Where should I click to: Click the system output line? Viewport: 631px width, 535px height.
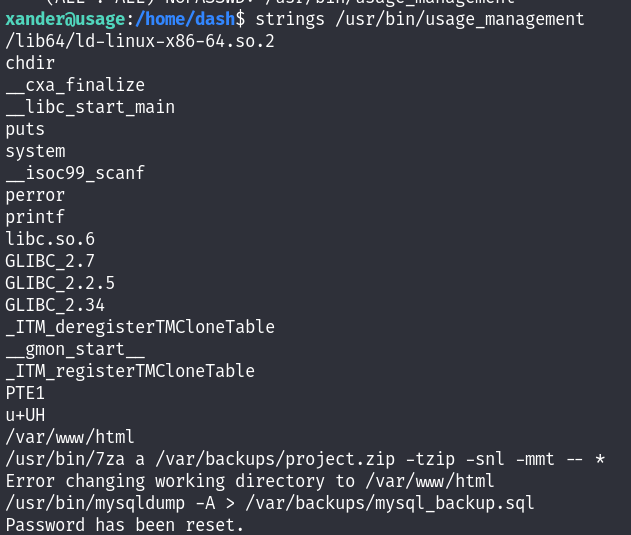tap(35, 151)
